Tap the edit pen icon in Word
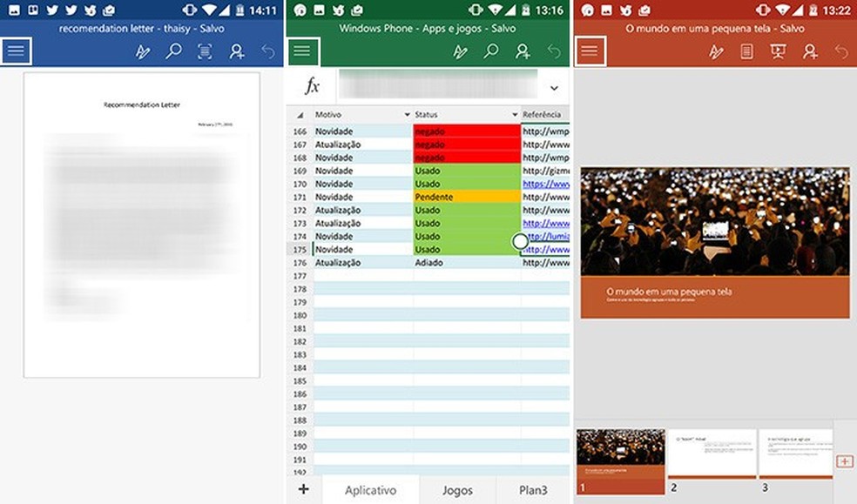 click(x=143, y=52)
